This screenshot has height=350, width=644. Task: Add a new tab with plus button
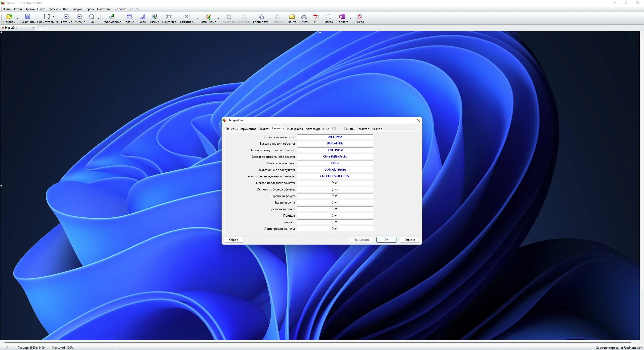coord(41,28)
